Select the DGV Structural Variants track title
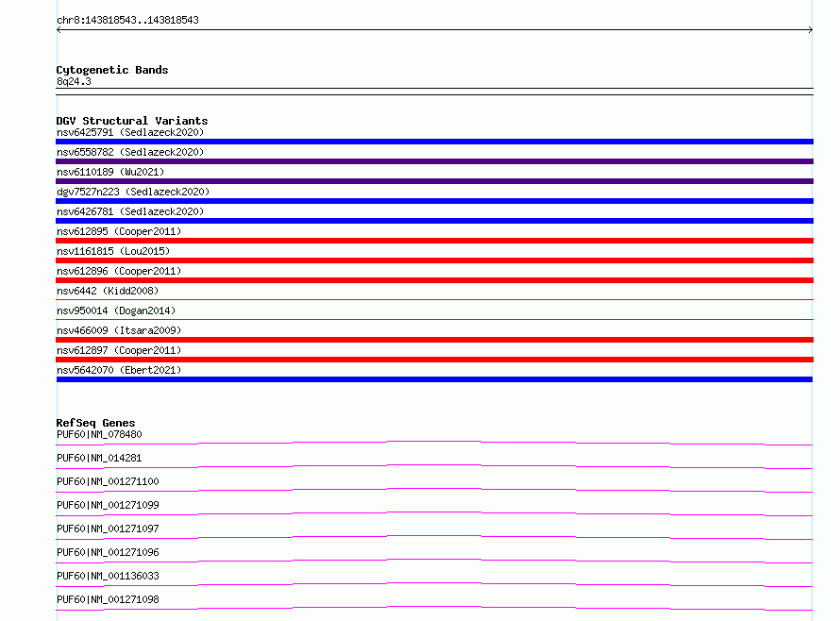This screenshot has height=621, width=840. click(x=132, y=121)
